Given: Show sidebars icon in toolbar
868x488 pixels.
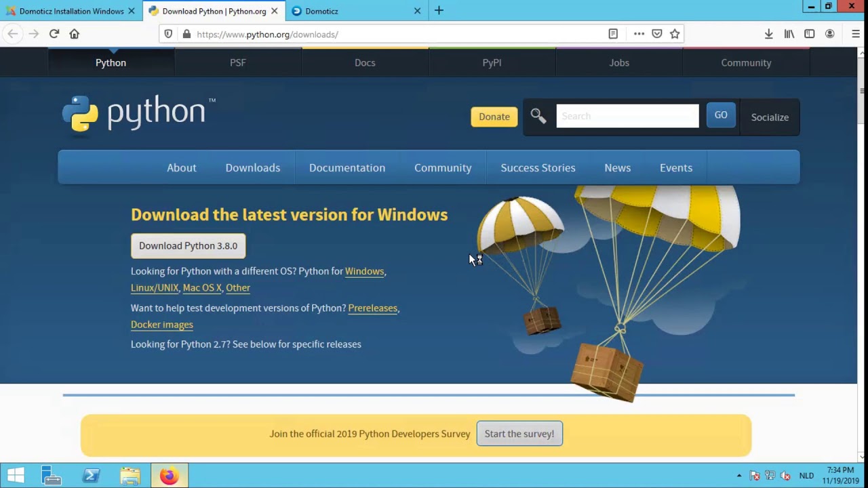Looking at the screenshot, I should pyautogui.click(x=809, y=34).
